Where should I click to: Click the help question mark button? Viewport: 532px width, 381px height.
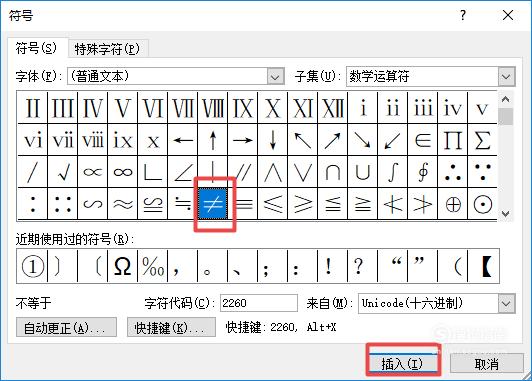(463, 15)
